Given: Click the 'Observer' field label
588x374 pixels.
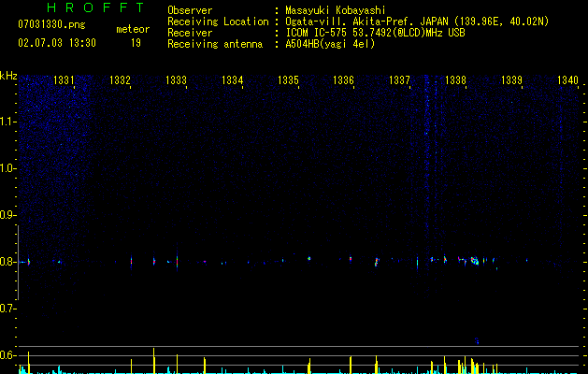Looking at the screenshot, I should [190, 10].
